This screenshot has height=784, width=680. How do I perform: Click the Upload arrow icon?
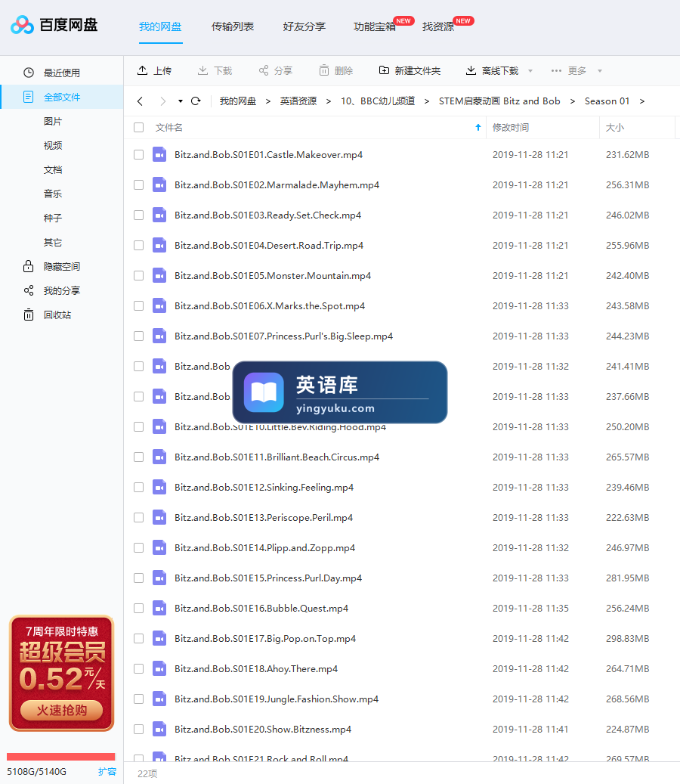click(142, 70)
